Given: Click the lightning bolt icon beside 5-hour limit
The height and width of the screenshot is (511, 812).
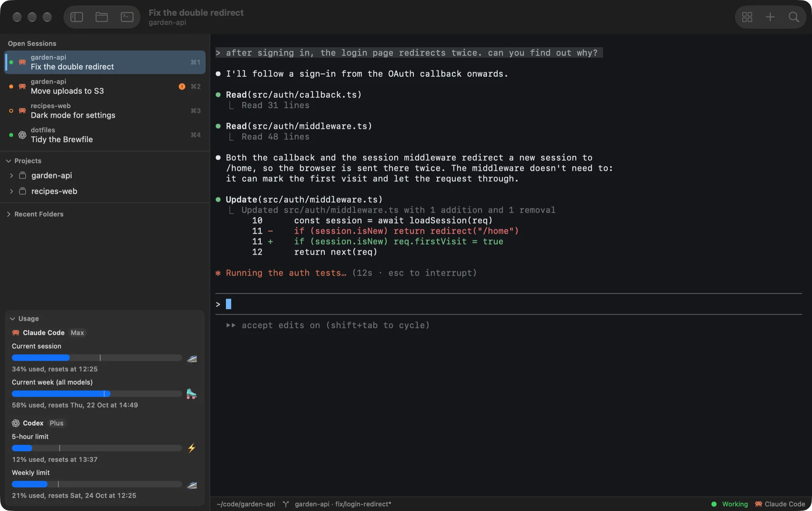Looking at the screenshot, I should point(192,448).
